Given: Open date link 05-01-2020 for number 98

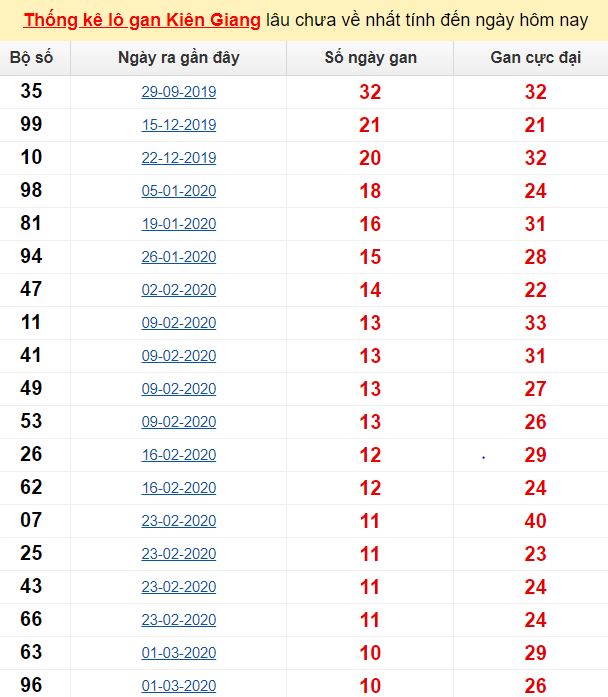Looking at the screenshot, I should [179, 191].
